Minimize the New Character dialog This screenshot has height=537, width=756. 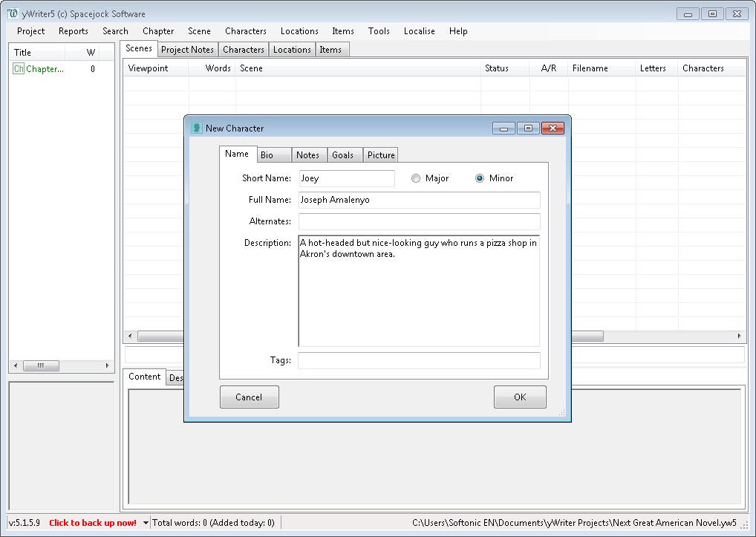pos(504,128)
